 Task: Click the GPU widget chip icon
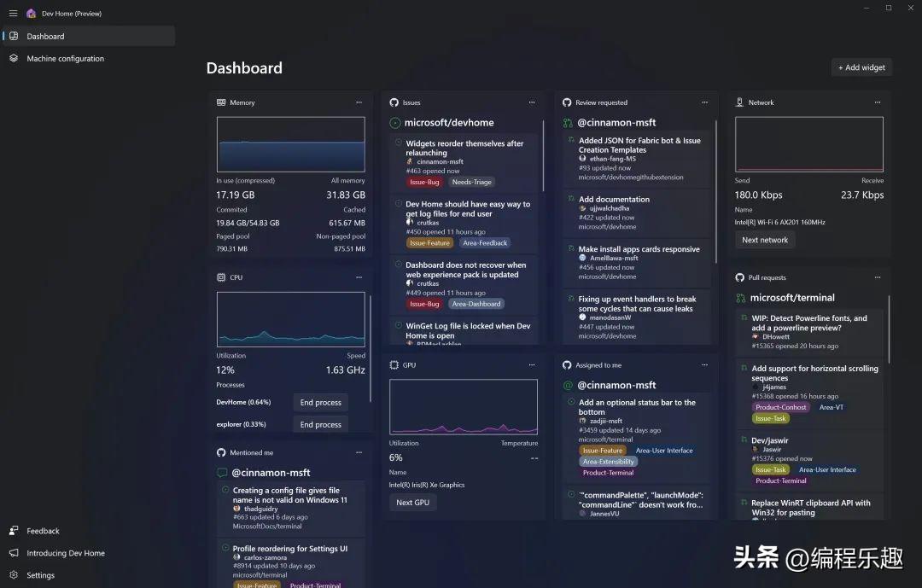394,365
